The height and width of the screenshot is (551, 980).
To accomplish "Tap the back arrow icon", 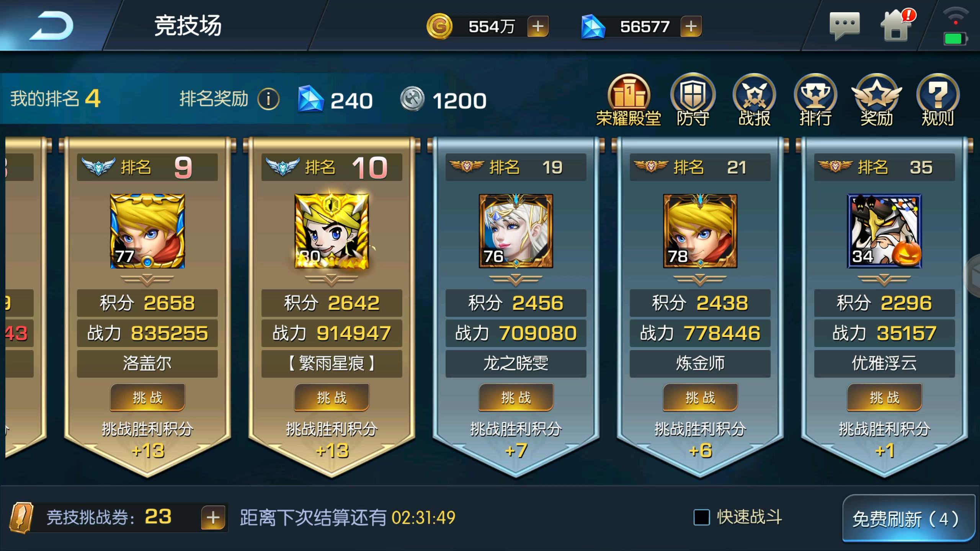I will click(x=51, y=26).
